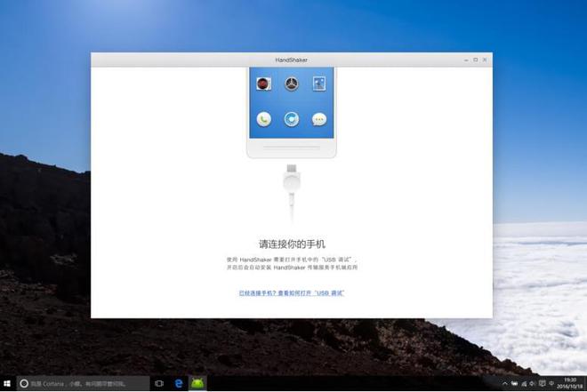587x392 pixels.
Task: Click the Cortana circle icon
Action: (24, 383)
